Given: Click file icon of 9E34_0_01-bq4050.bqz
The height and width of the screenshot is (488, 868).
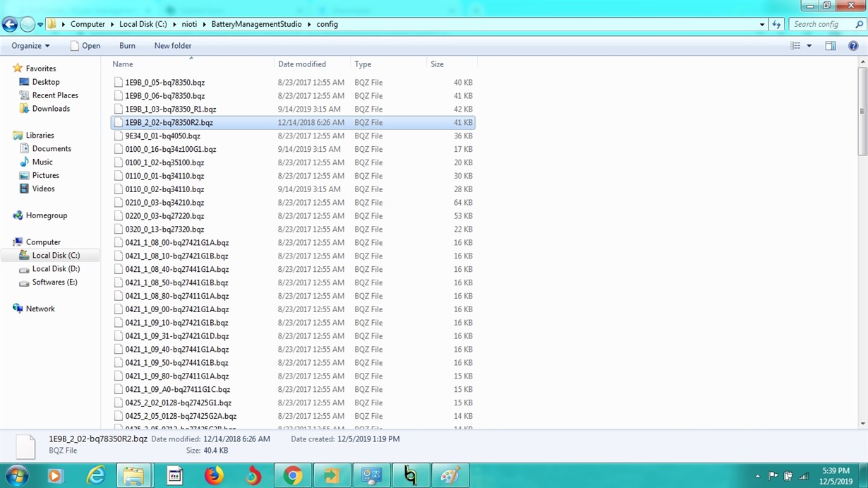Looking at the screenshot, I should tap(119, 136).
